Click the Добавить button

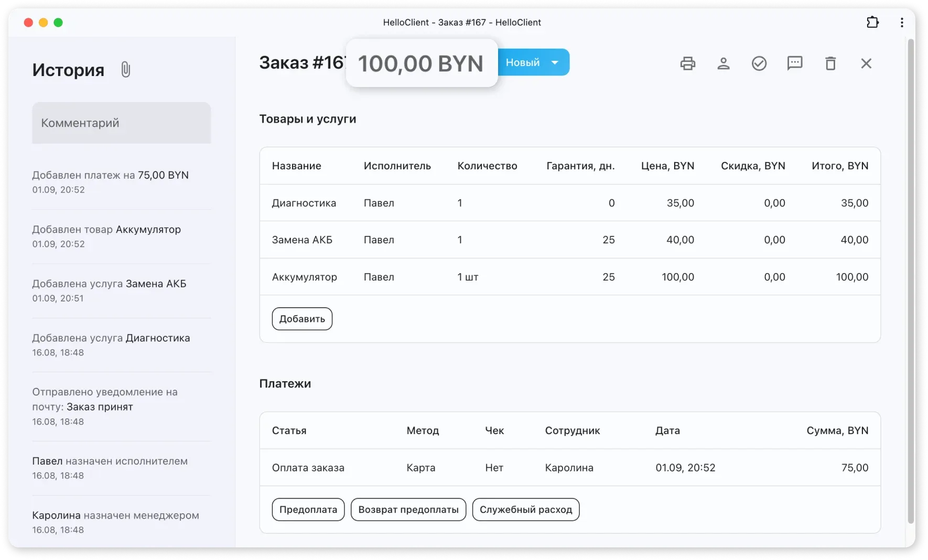tap(302, 319)
